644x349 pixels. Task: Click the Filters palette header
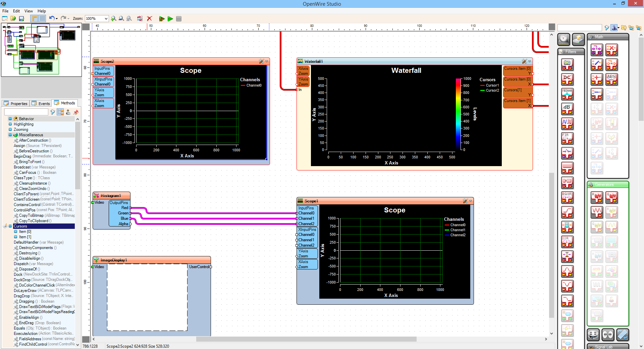[x=571, y=52]
